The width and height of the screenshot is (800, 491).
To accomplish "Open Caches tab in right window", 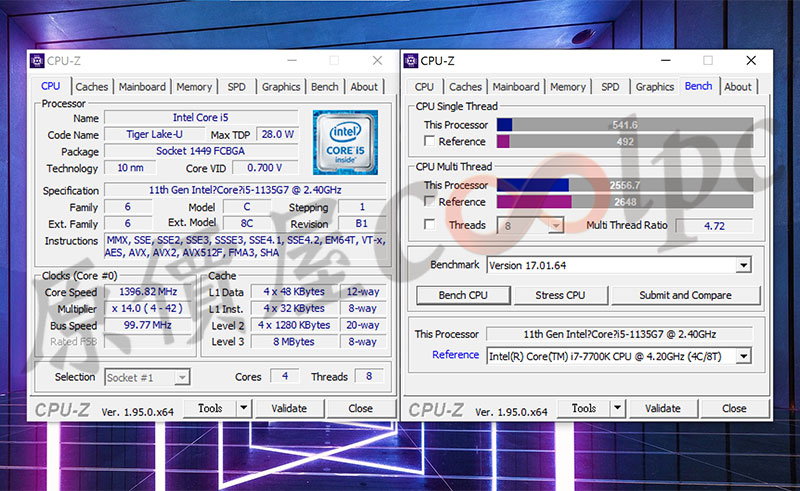I will [x=465, y=87].
